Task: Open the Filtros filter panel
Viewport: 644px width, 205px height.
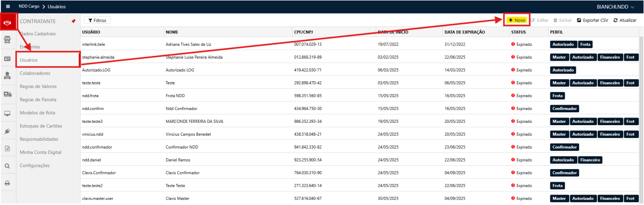Action: point(97,21)
